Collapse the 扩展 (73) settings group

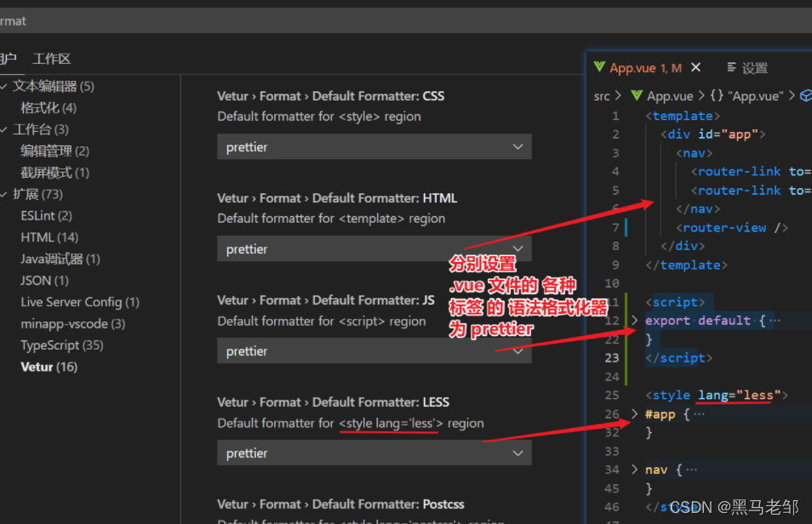[x=4, y=194]
